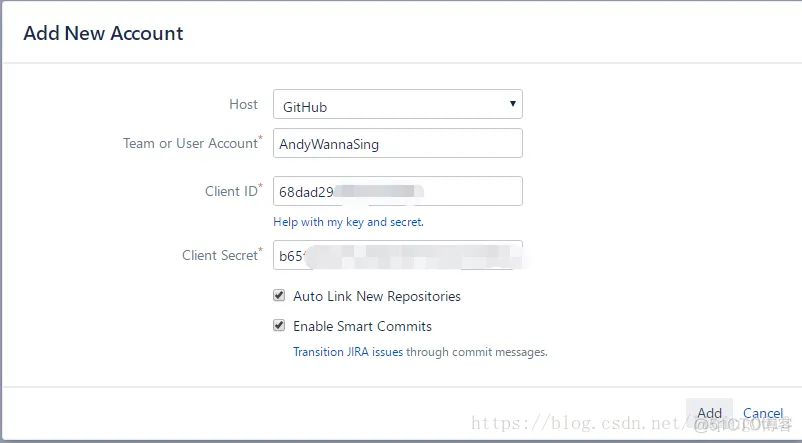This screenshot has width=802, height=443.
Task: Focus the Client Secret input field
Action: [397, 255]
